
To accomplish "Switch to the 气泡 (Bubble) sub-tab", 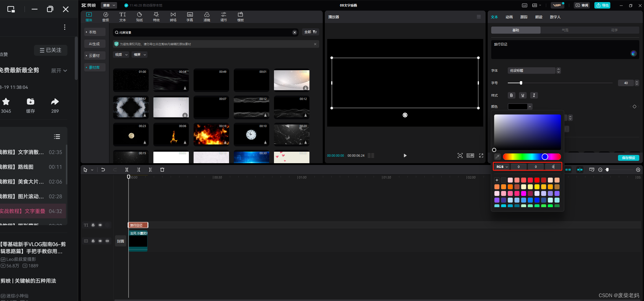I will pyautogui.click(x=565, y=30).
